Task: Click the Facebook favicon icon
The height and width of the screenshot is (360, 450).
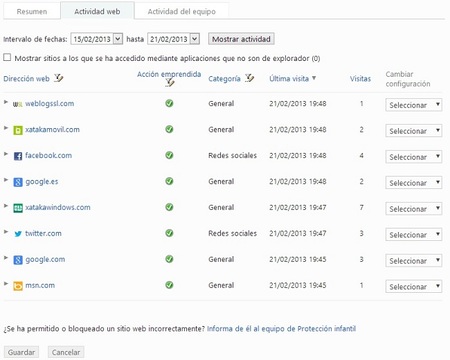Action: coord(18,156)
